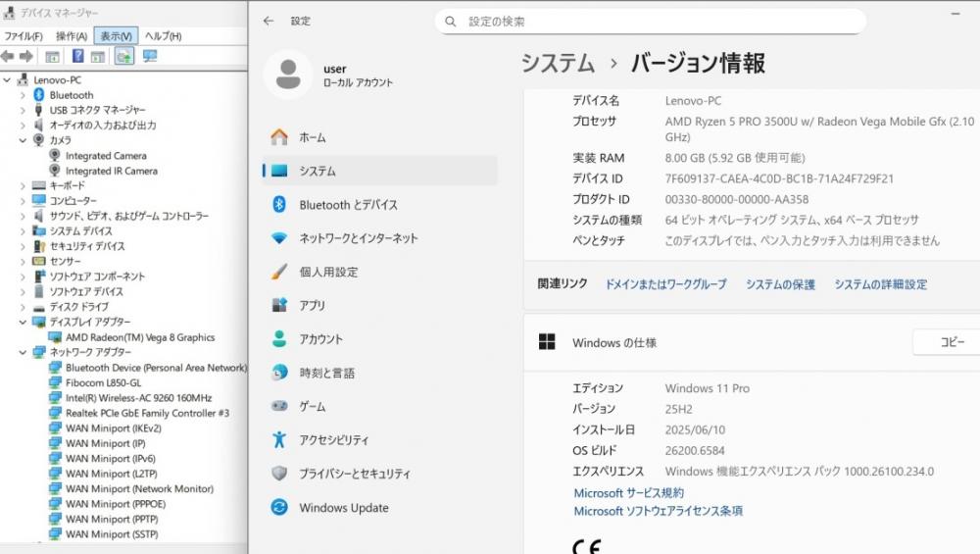Click the システム breadcrumb link
The width and height of the screenshot is (980, 554).
point(559,63)
